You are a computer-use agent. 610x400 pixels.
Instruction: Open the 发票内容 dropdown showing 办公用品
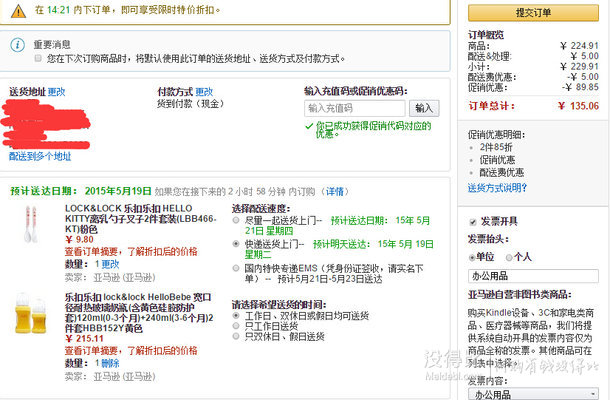click(533, 394)
